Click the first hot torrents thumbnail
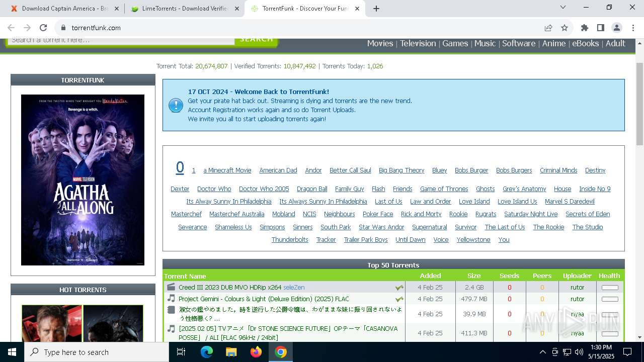Screen dimensions: 644x362 tap(52, 323)
